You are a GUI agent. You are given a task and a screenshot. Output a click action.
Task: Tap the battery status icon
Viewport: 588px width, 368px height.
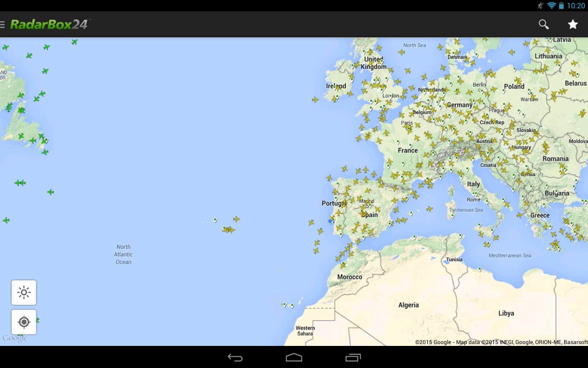point(561,6)
